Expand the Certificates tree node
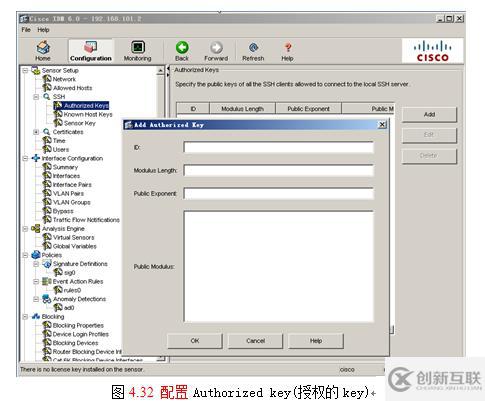485x401 pixels. click(x=36, y=132)
